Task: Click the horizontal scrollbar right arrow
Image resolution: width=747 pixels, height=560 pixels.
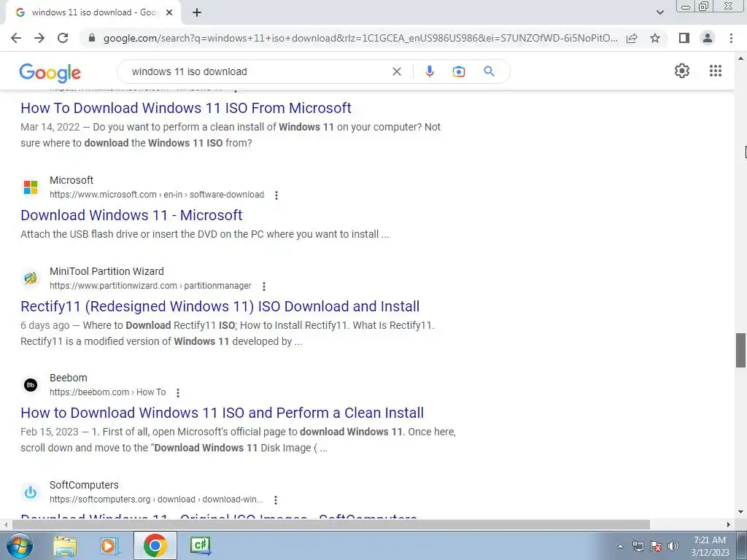Action: point(729,525)
